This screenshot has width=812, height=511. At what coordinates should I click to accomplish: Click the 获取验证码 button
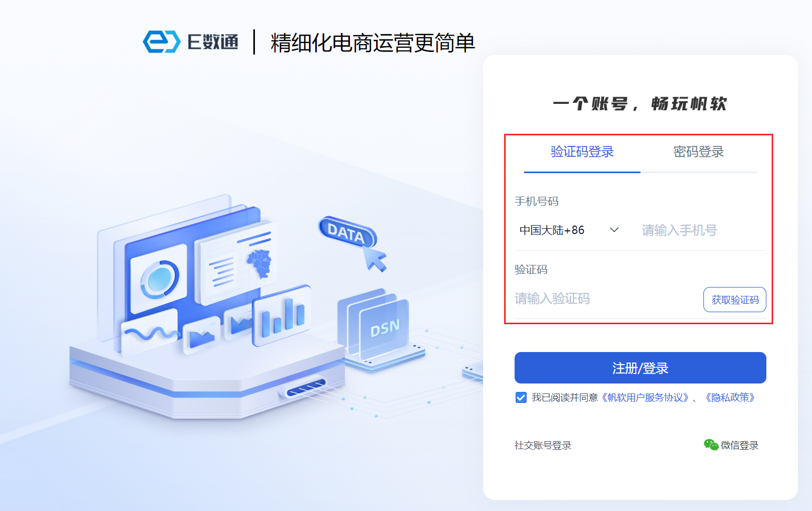(x=735, y=300)
